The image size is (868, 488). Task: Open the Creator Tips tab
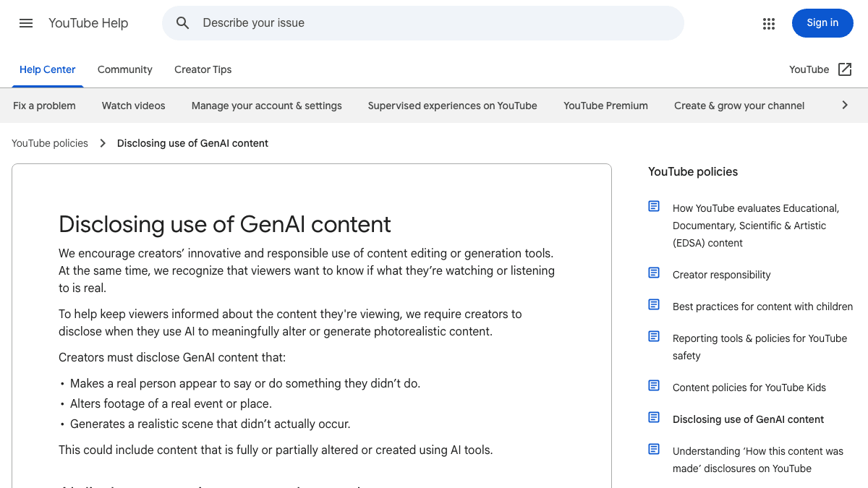point(203,69)
